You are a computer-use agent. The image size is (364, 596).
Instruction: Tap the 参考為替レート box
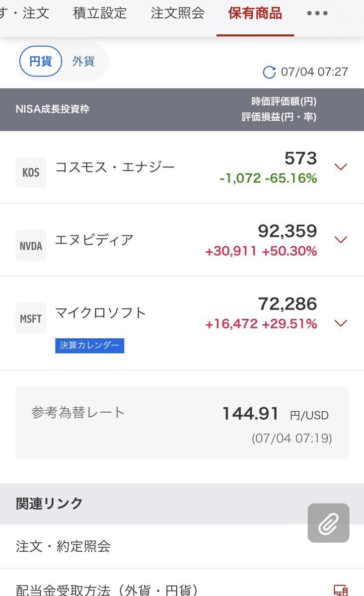(182, 423)
